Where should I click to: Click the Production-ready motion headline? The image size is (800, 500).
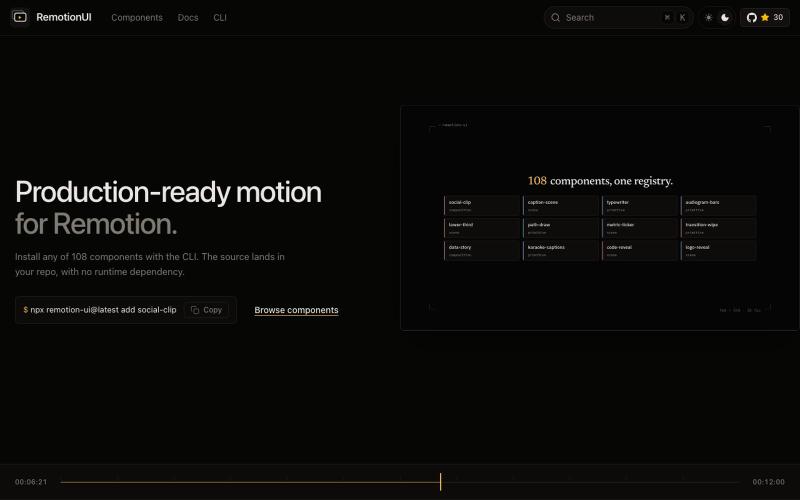168,192
